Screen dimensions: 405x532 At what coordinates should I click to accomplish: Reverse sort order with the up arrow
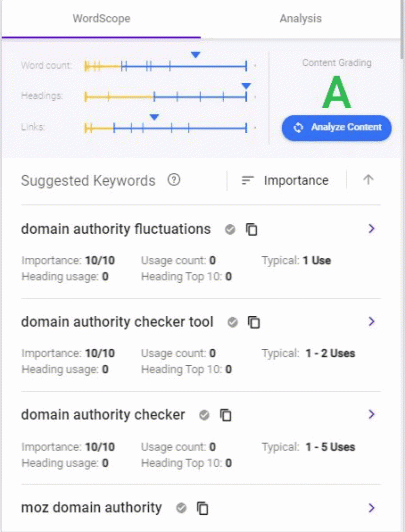pyautogui.click(x=368, y=179)
